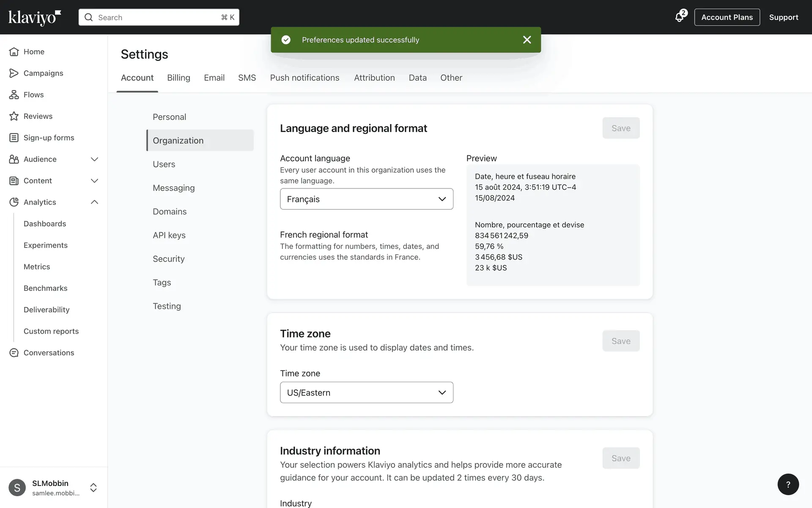Expand the Audience sidebar section

click(x=94, y=159)
